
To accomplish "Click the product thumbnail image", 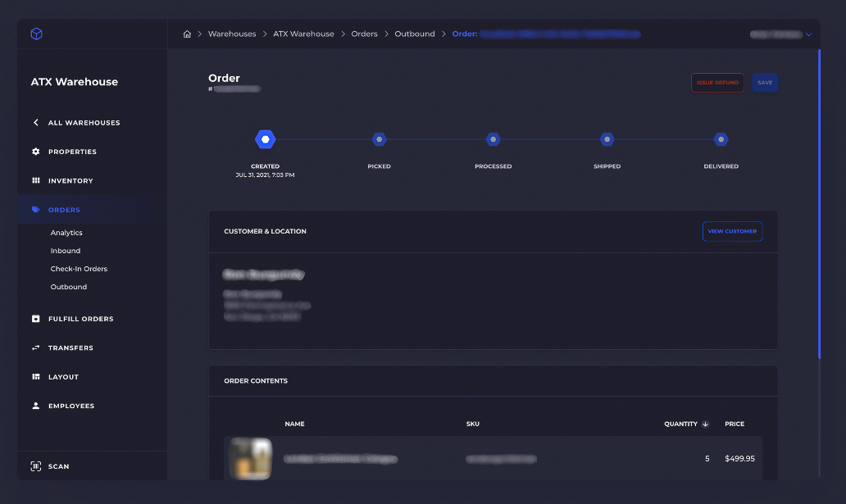I will pyautogui.click(x=250, y=459).
